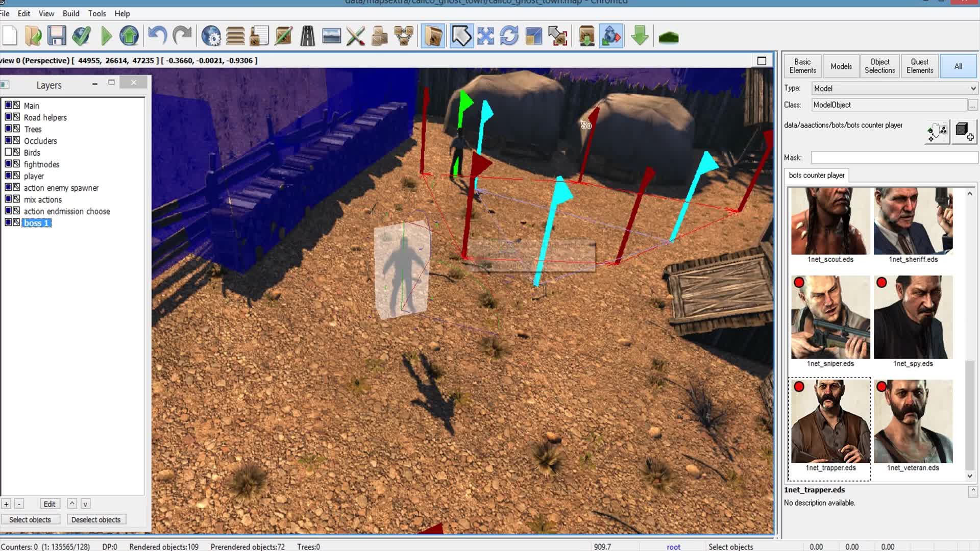The height and width of the screenshot is (551, 980).
Task: Click the rotate object tool icon
Action: click(x=509, y=36)
